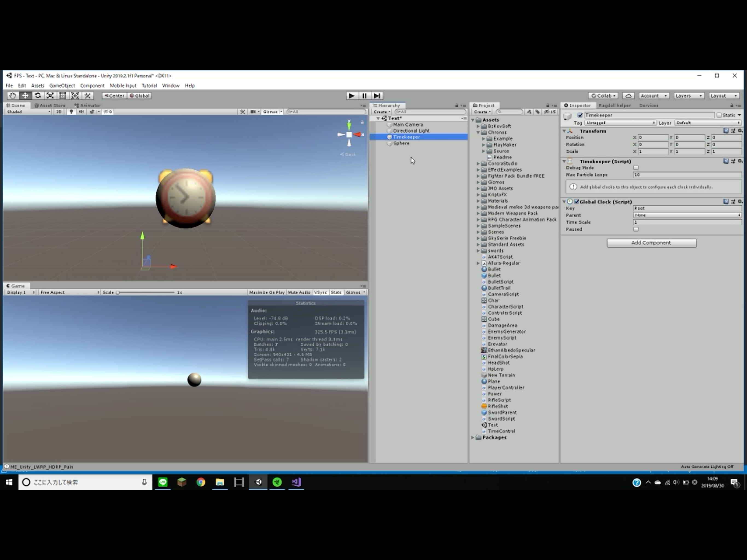Click the Add Component button

pyautogui.click(x=651, y=243)
